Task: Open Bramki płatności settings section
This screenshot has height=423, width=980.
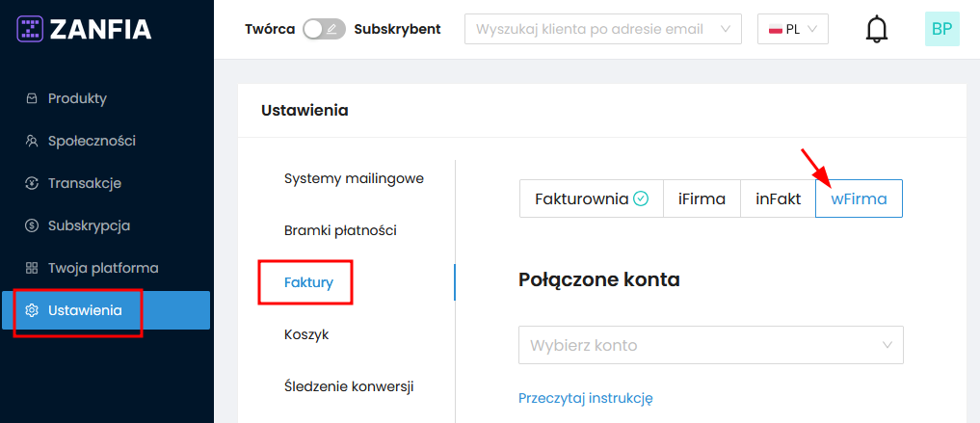Action: coord(340,230)
